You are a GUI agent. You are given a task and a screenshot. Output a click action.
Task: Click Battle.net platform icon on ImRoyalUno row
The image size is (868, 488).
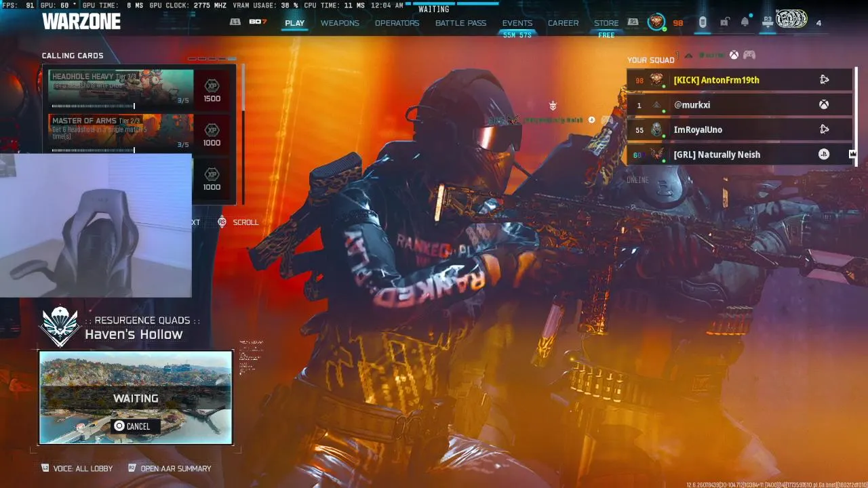[x=824, y=129]
